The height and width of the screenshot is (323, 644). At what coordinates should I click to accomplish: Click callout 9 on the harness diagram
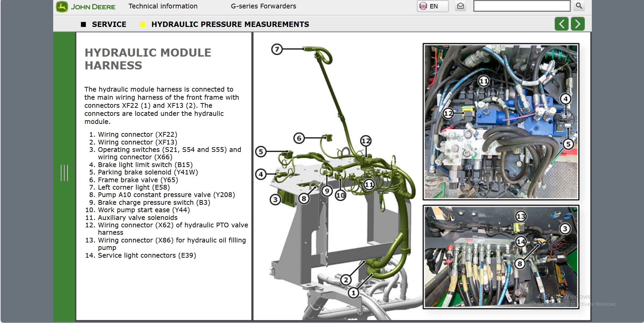pyautogui.click(x=327, y=191)
